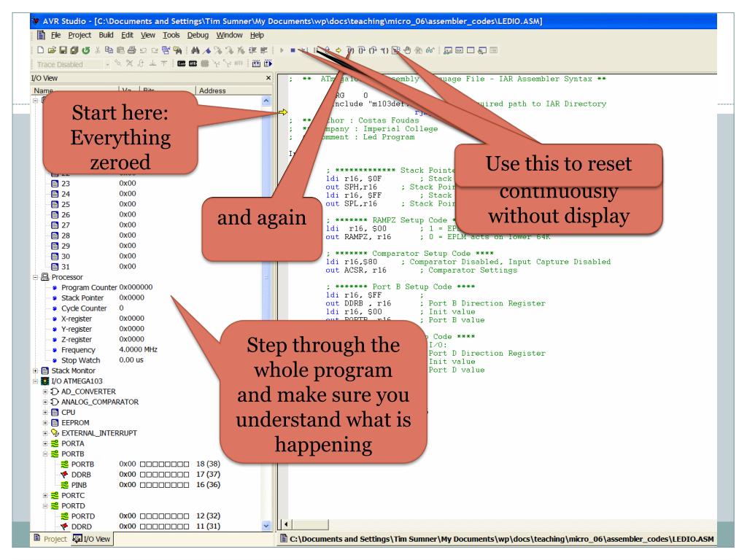Viewport: 747px width, 560px height.
Task: Toggle bit 4 checkbox in PINB row
Action: click(x=161, y=485)
